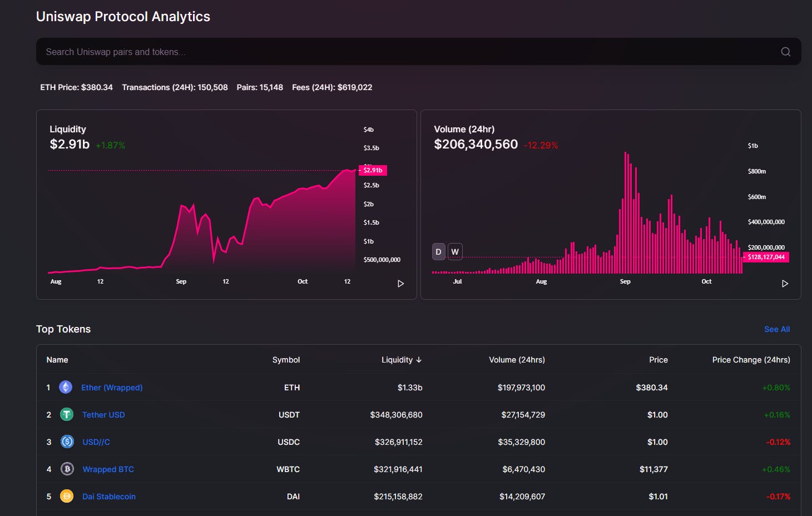Click the Wrapped BTC token icon
The height and width of the screenshot is (516, 812).
coord(67,469)
